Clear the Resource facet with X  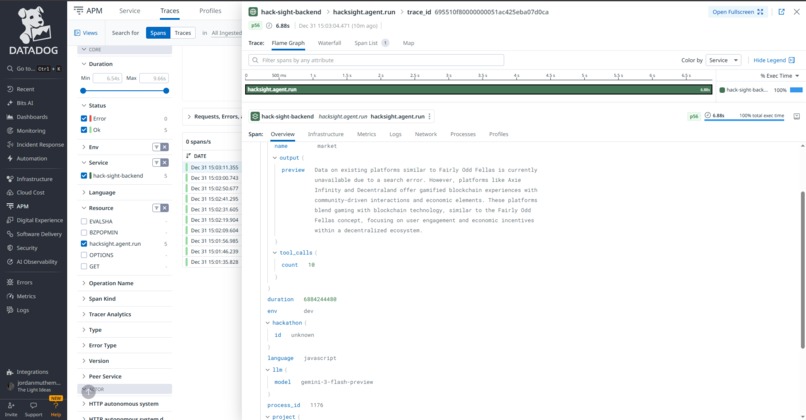[x=164, y=208]
